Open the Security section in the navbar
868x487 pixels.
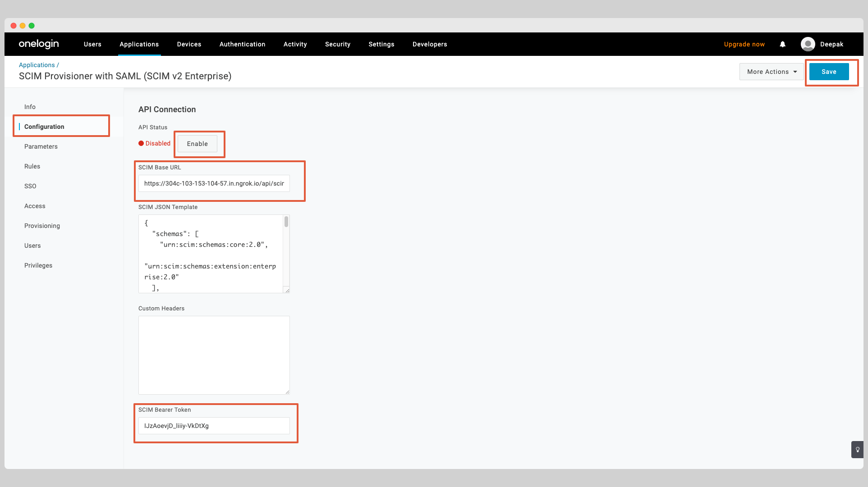pyautogui.click(x=337, y=44)
